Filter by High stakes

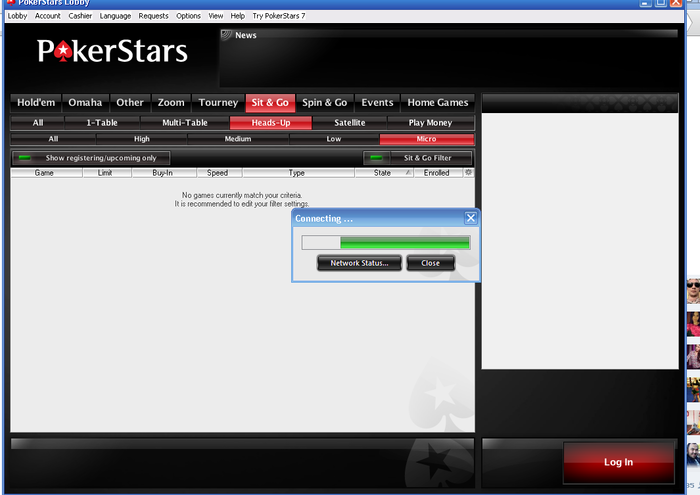pyautogui.click(x=142, y=139)
